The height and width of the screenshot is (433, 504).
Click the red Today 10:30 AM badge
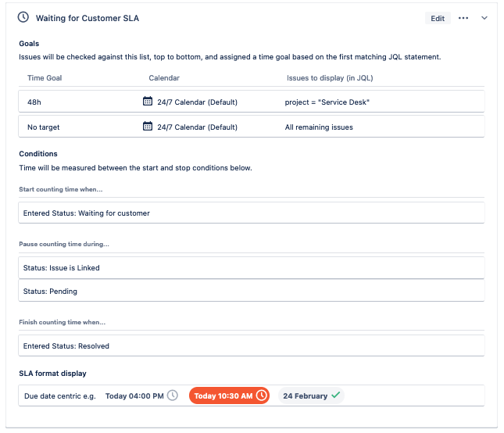[x=229, y=395]
